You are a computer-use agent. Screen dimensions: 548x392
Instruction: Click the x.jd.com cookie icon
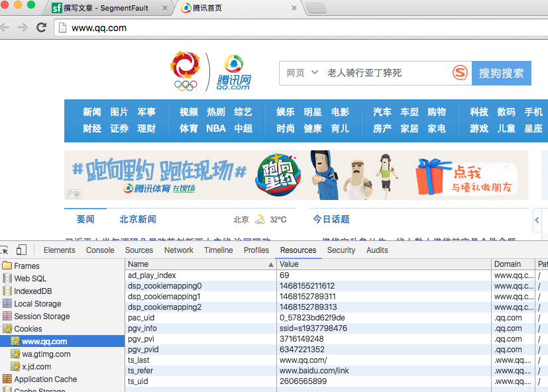(15, 366)
